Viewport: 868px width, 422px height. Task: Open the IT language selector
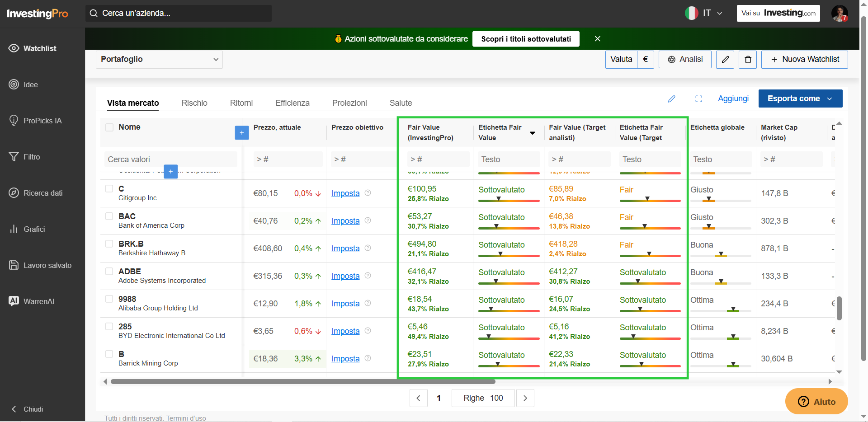pyautogui.click(x=704, y=13)
